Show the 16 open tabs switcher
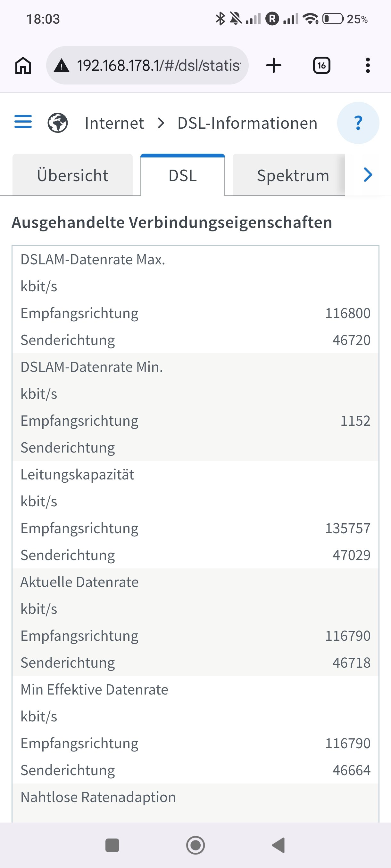The image size is (391, 868). pyautogui.click(x=321, y=65)
